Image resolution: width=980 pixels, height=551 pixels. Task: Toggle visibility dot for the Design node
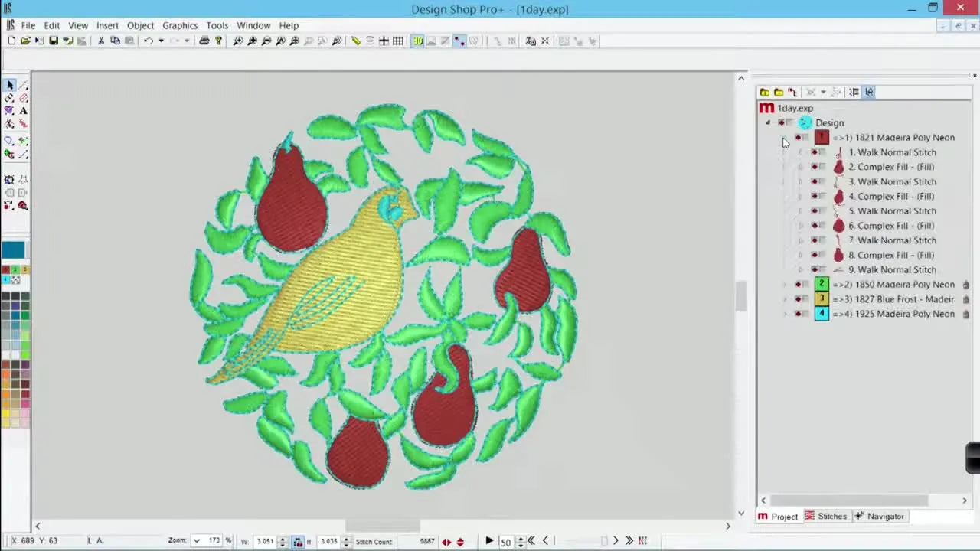click(x=782, y=122)
